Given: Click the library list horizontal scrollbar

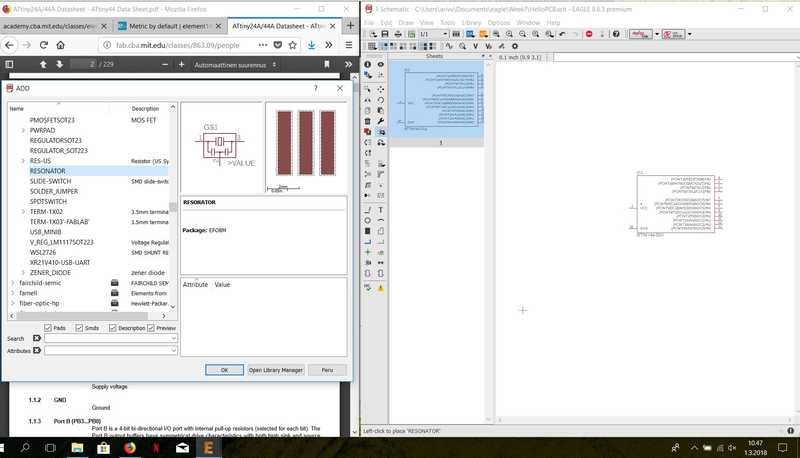Looking at the screenshot, I should (82, 316).
